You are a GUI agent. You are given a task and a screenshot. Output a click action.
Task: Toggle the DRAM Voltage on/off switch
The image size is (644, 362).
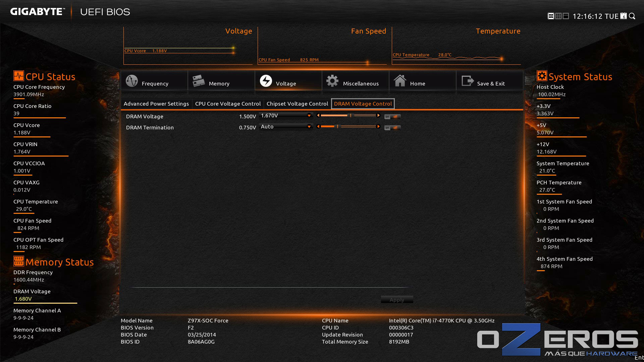(392, 117)
